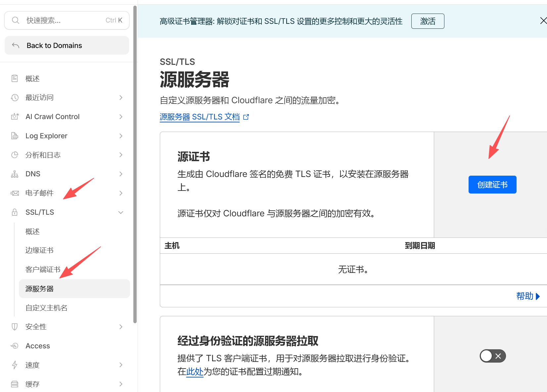Select 客户端证书 in the SSL/TLS submenu
Screen dimensions: 547x392
[x=43, y=270]
